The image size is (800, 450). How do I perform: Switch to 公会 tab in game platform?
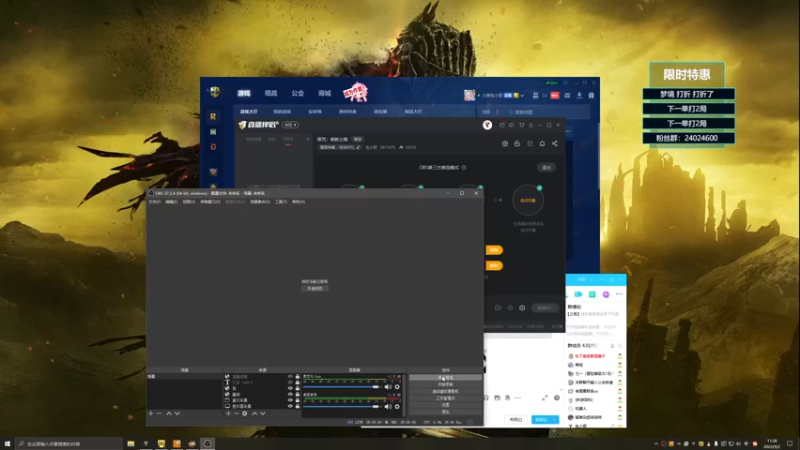297,93
